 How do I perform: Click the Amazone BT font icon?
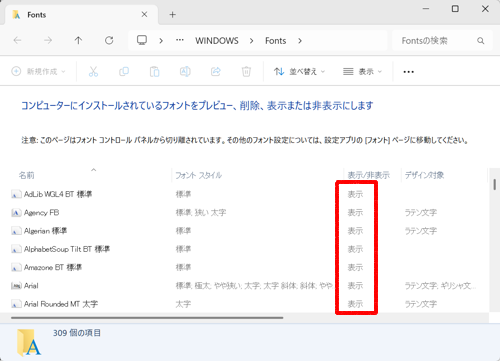click(16, 267)
